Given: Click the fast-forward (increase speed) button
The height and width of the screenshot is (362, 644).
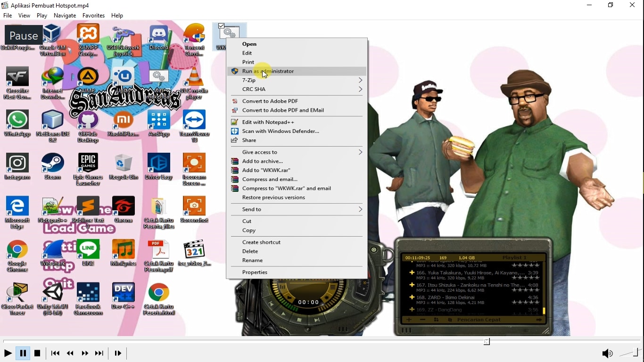Looking at the screenshot, I should coord(85,353).
